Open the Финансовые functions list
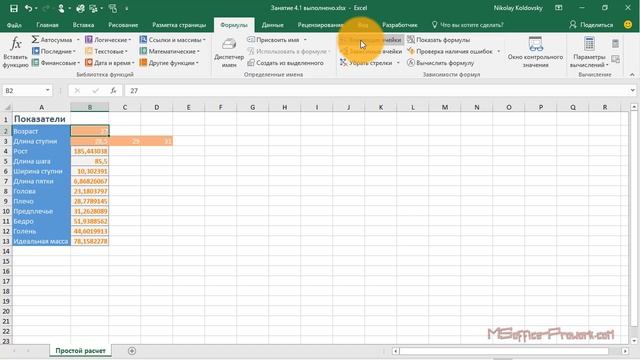This screenshot has height=360, width=640. click(56, 63)
